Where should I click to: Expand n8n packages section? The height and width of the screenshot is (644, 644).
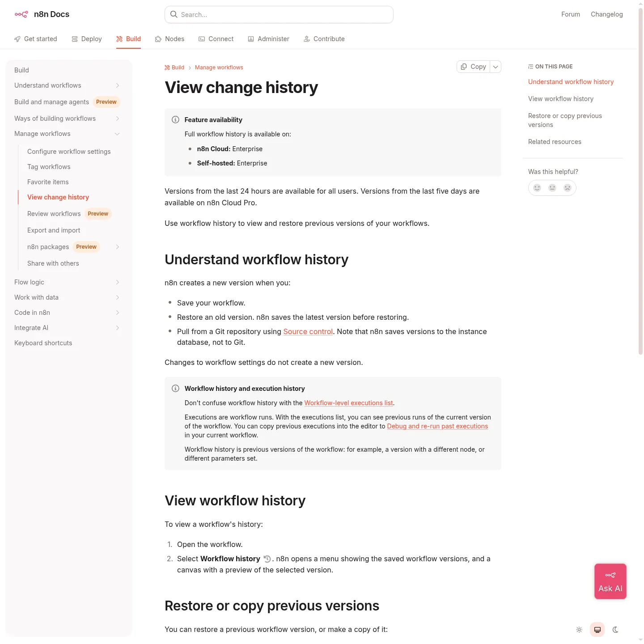(118, 247)
